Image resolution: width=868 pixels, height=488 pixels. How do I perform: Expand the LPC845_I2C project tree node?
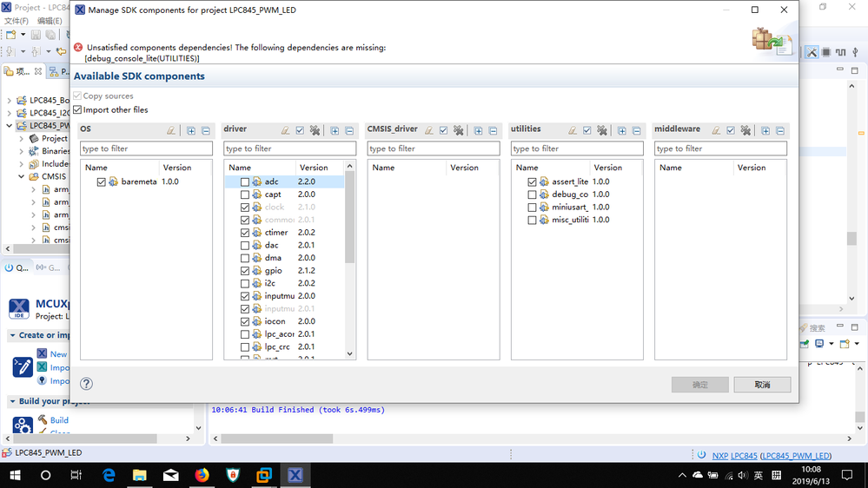9,113
